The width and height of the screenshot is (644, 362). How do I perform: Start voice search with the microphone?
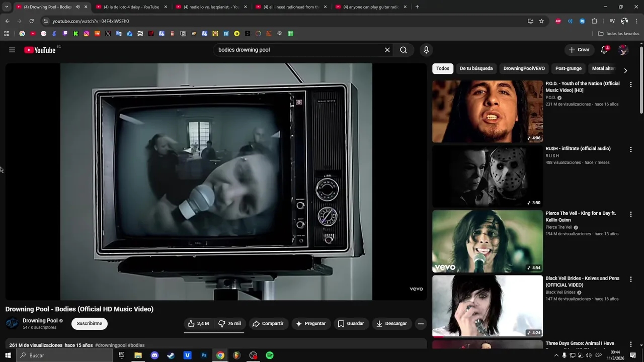point(426,50)
